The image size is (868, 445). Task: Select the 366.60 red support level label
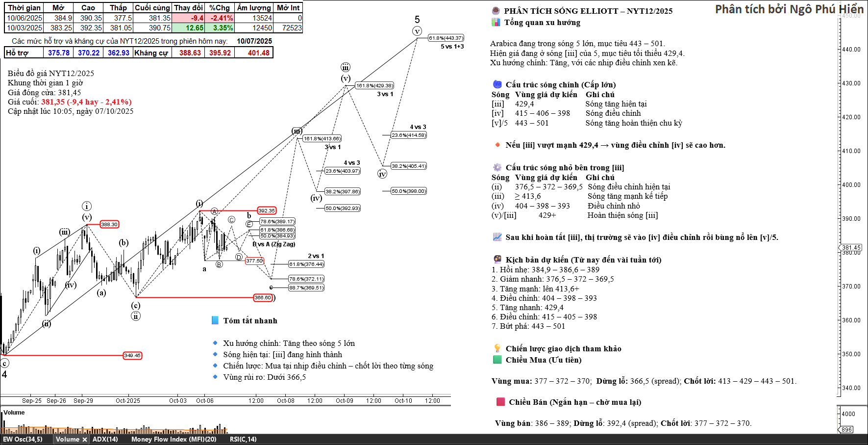263,297
